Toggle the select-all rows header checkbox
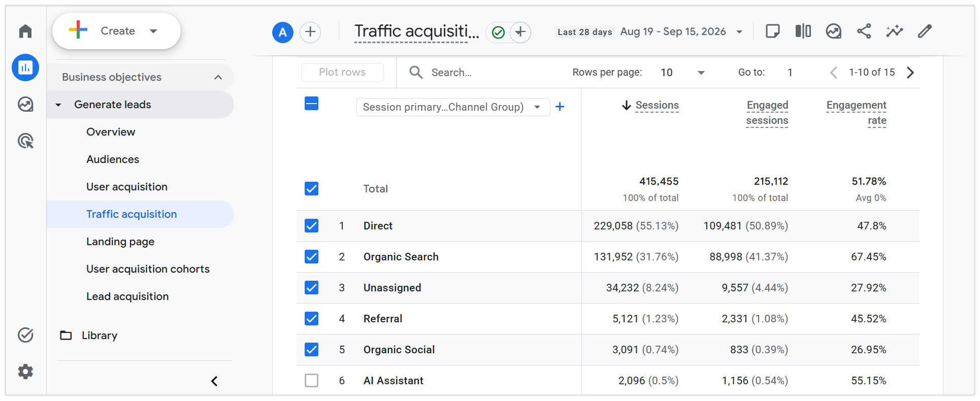The width and height of the screenshot is (980, 401). click(x=311, y=104)
